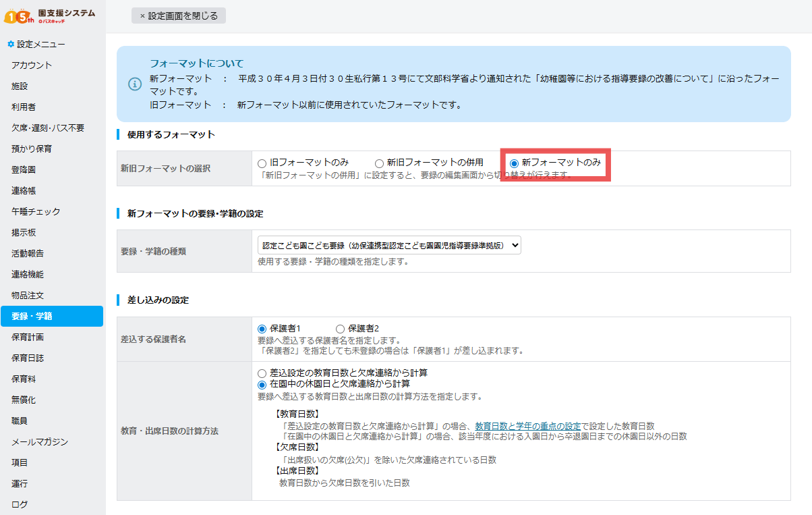
Task: Choose the 新フォーマットのみ radio button
Action: [x=515, y=163]
